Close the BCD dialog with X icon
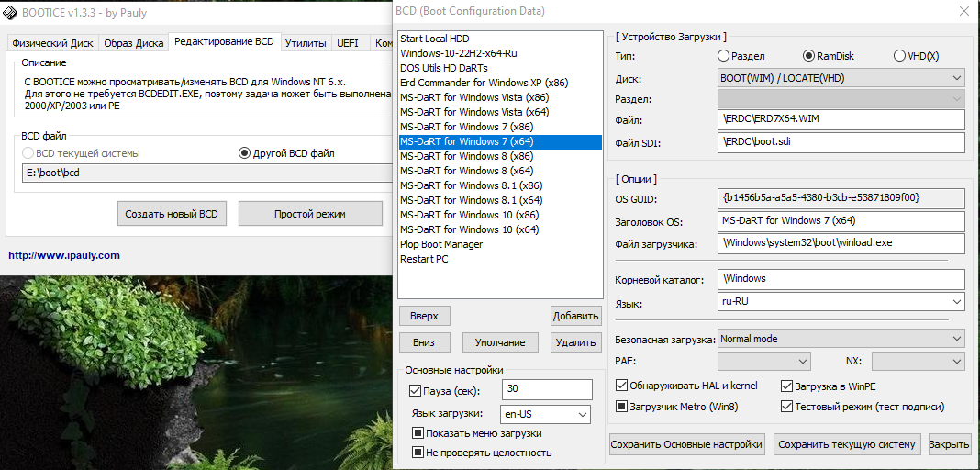This screenshot has width=980, height=470. tap(963, 12)
